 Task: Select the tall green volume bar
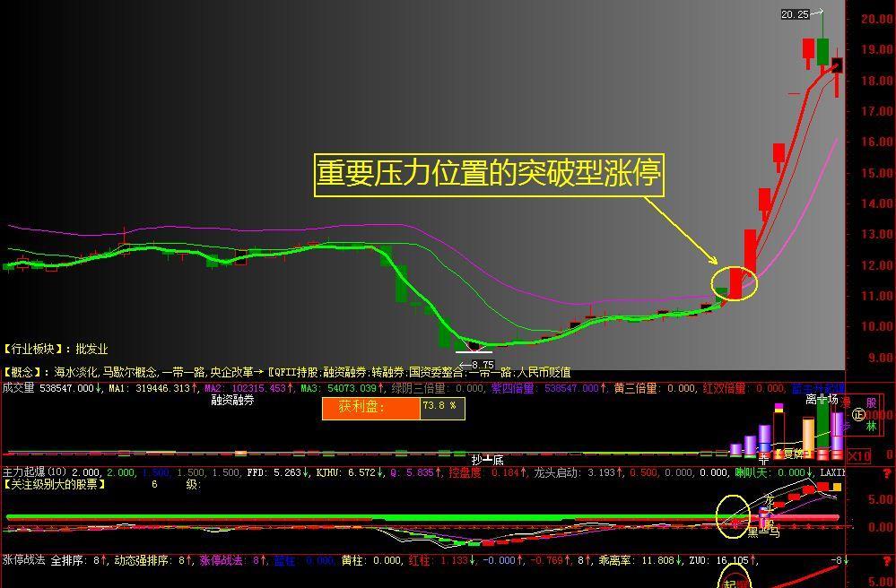click(823, 425)
